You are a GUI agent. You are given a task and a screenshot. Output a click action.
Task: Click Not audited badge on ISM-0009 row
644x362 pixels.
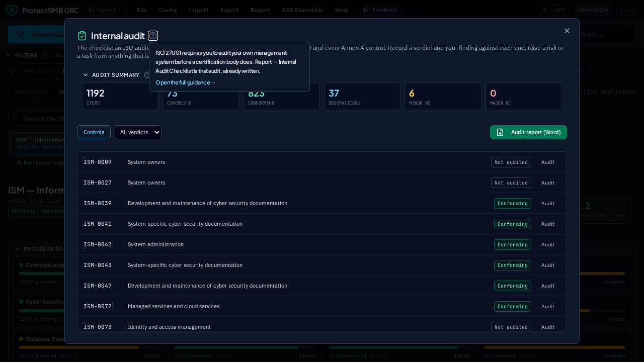click(x=511, y=162)
